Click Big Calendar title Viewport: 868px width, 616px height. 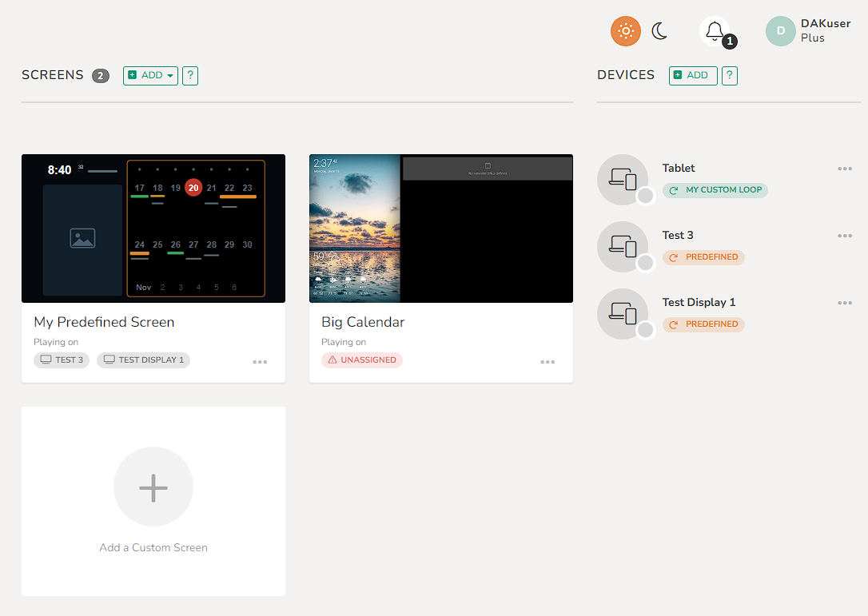363,322
